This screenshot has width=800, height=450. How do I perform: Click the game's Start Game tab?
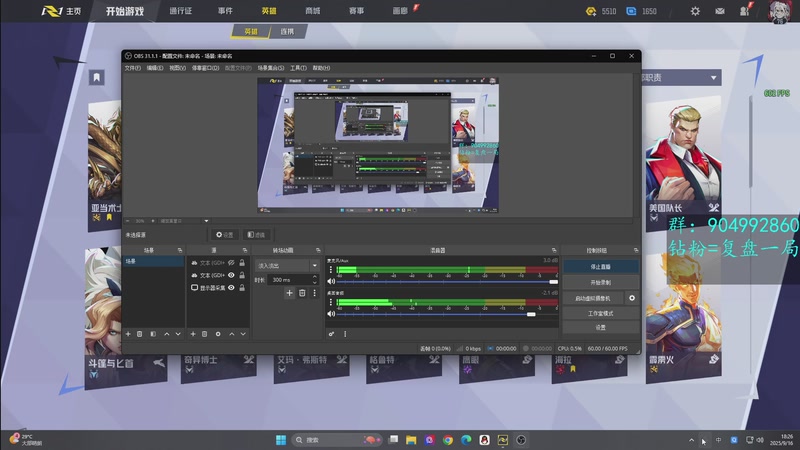click(125, 11)
